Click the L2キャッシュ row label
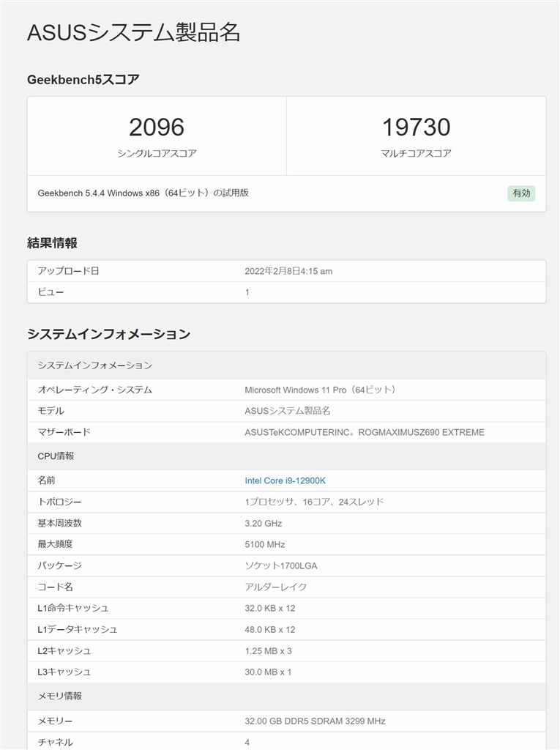Viewport: 560px width, 750px height. [x=64, y=651]
